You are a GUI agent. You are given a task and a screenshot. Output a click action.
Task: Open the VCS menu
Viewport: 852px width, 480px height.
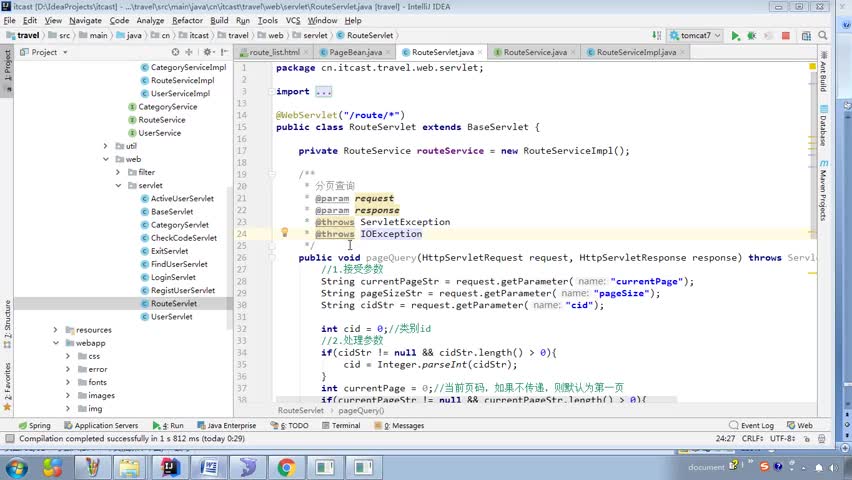click(x=293, y=20)
